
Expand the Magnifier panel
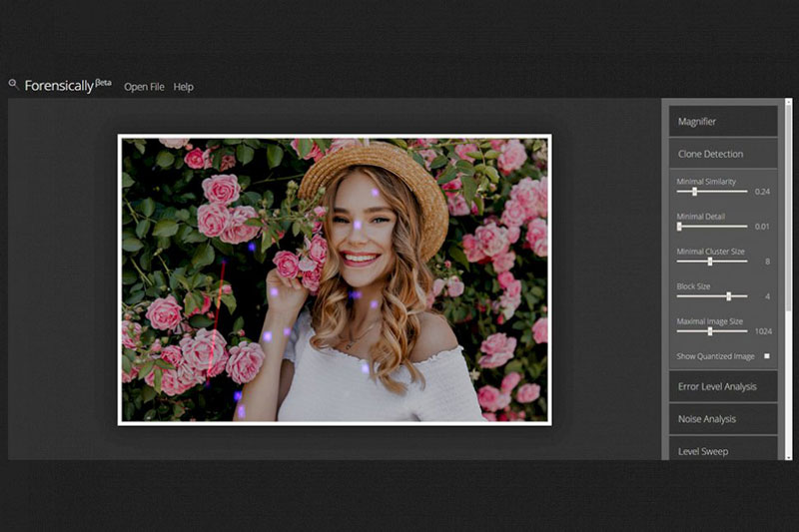tap(723, 121)
